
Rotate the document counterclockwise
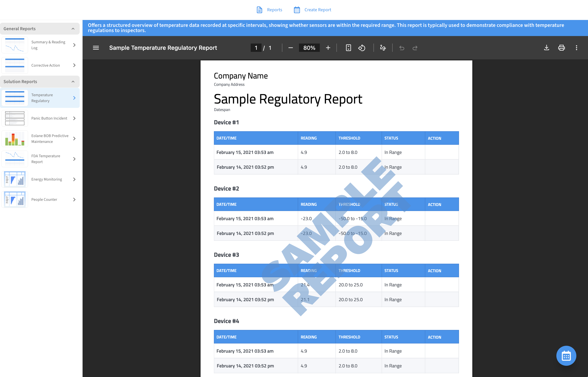(x=362, y=48)
